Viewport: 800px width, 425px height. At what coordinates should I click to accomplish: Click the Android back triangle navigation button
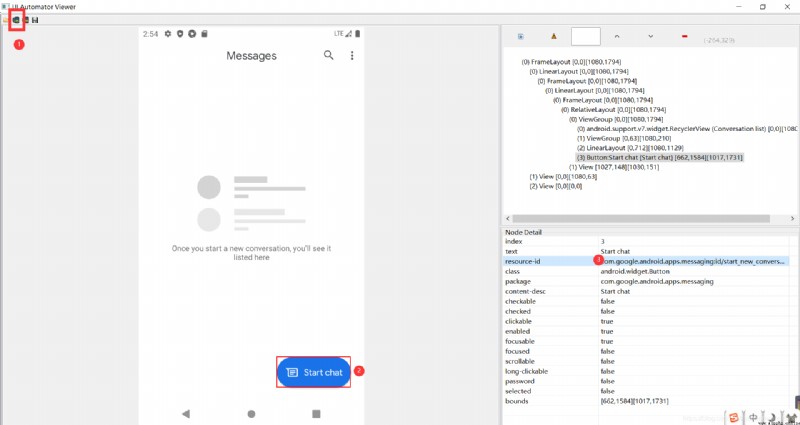click(186, 414)
